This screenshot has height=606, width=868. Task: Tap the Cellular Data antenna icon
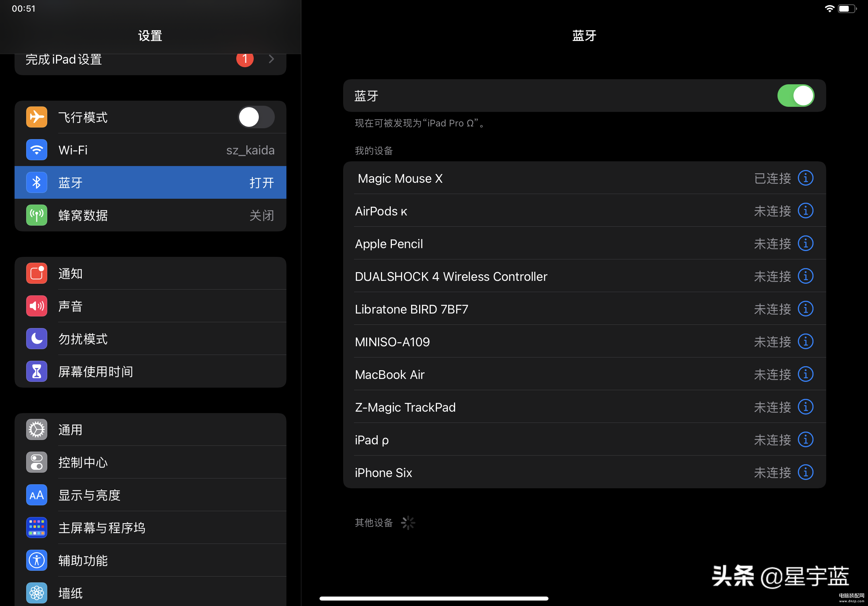(x=37, y=215)
